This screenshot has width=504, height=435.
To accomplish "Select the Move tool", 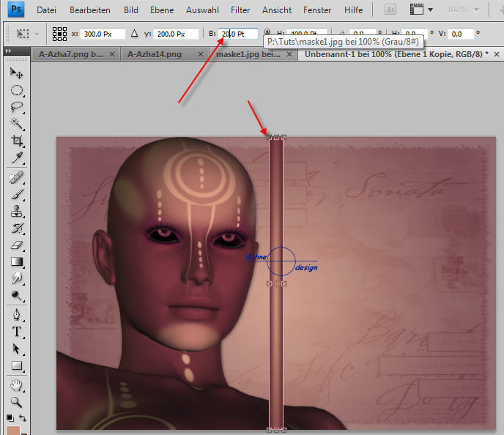I will tap(17, 74).
